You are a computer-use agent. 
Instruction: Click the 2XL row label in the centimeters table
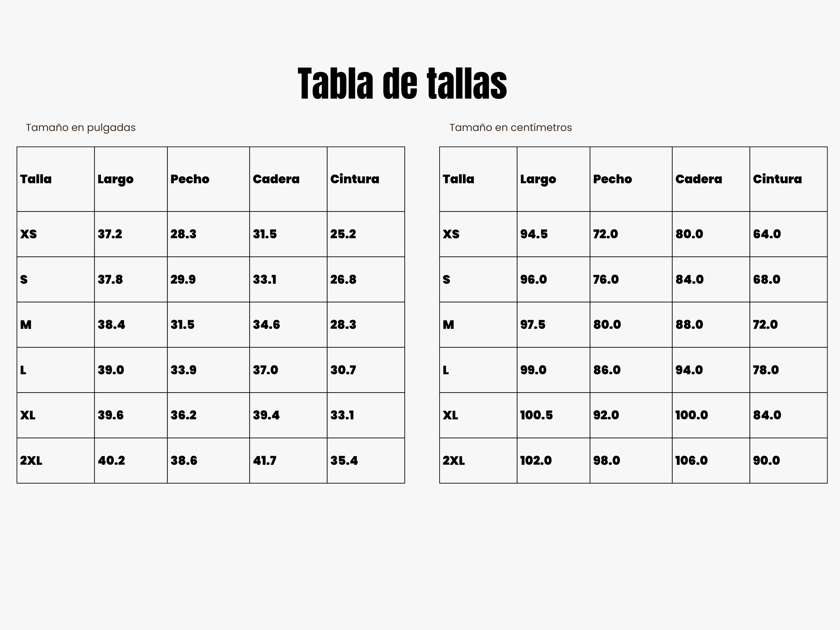453,461
